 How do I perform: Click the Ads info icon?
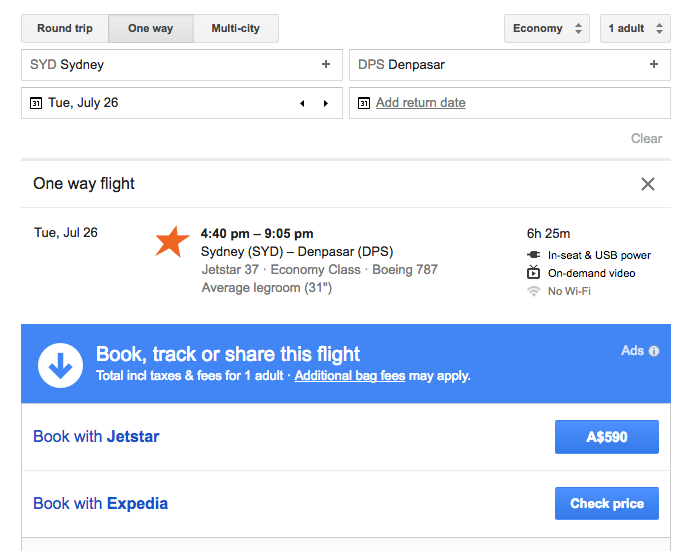pos(654,351)
